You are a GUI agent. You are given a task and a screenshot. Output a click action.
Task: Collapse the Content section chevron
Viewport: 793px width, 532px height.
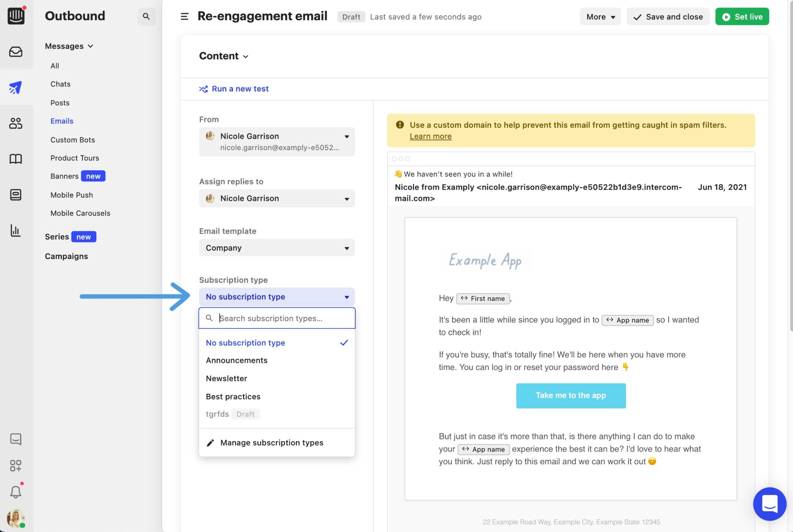point(246,57)
